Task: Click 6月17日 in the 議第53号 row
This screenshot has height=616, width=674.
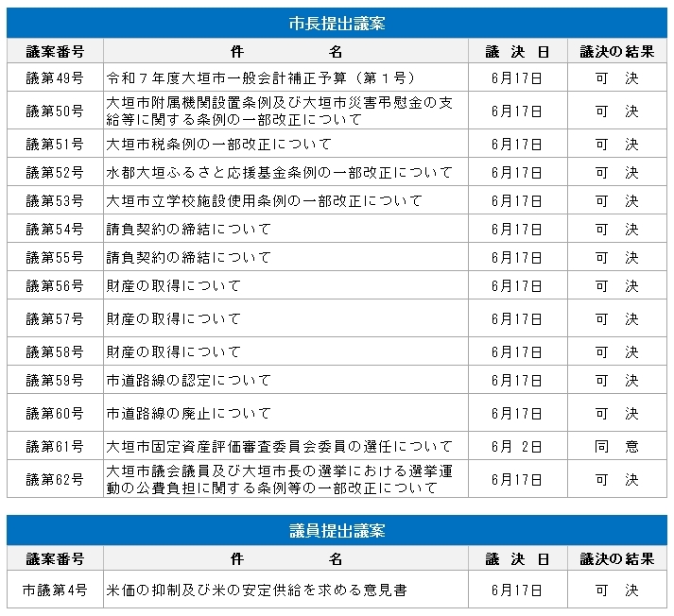Action: pos(517,200)
